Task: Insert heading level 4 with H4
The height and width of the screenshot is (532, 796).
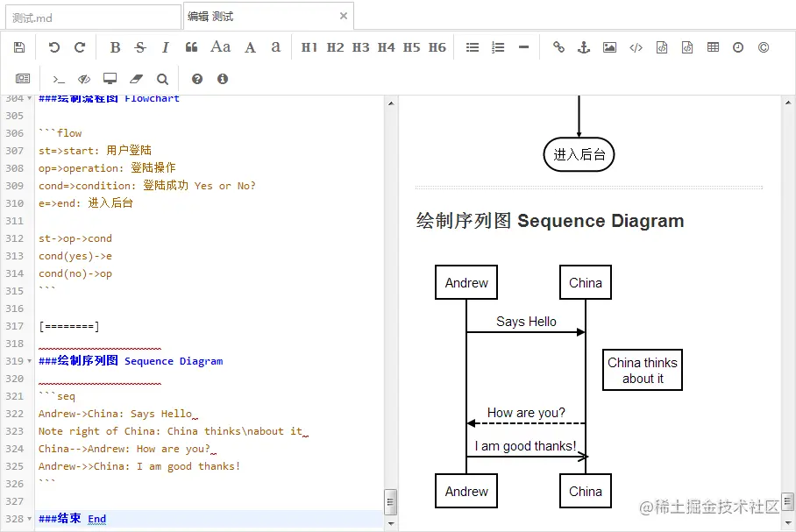Action: point(387,47)
